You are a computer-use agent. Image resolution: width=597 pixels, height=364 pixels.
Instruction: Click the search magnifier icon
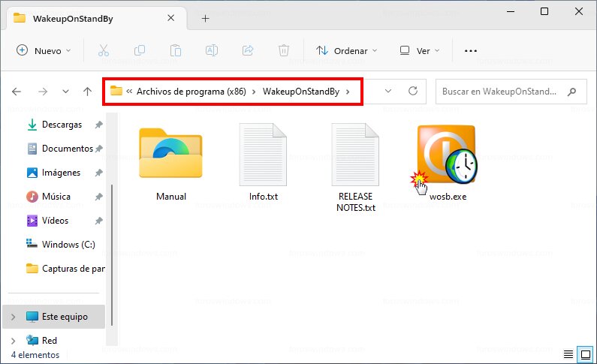pyautogui.click(x=571, y=92)
